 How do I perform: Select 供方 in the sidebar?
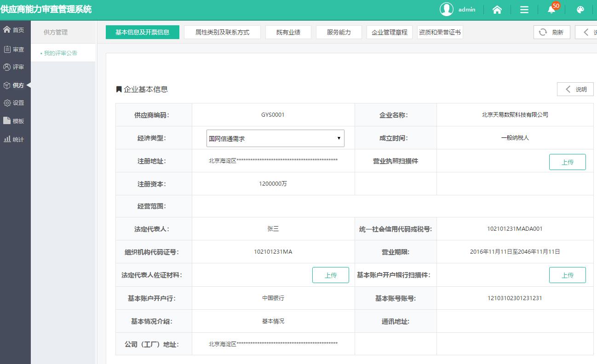pos(14,85)
